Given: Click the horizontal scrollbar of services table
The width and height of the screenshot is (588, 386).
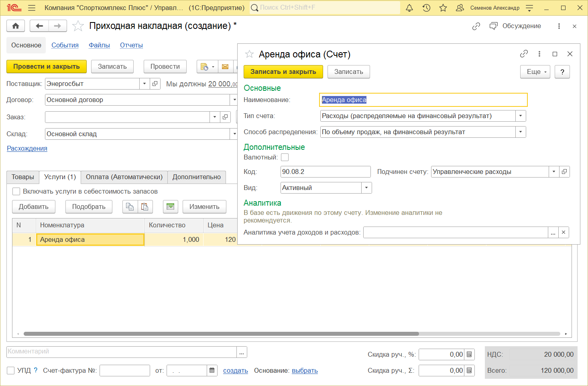Looking at the screenshot, I should click(x=221, y=334).
